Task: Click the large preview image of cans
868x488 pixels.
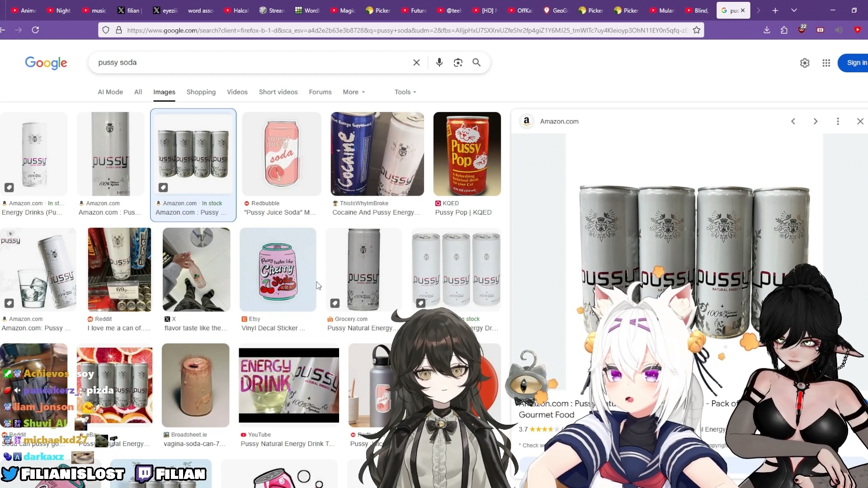Action: (x=694, y=262)
